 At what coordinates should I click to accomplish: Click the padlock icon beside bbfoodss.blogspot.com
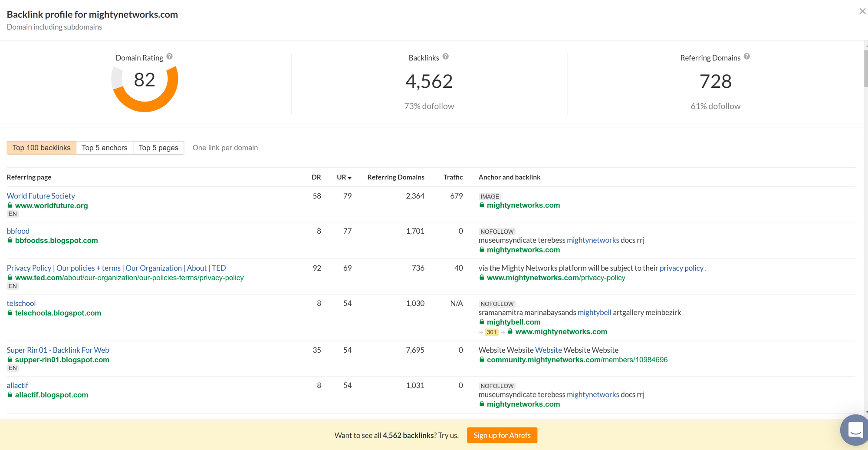(10, 240)
